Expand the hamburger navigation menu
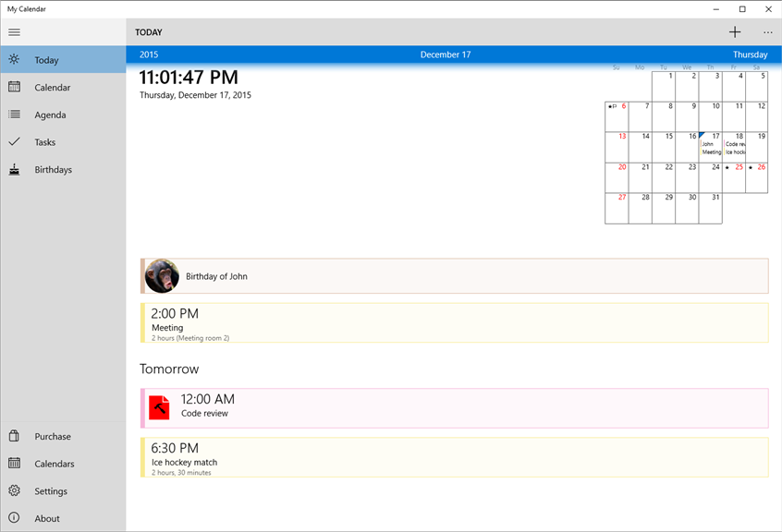The height and width of the screenshot is (532, 782). pyautogui.click(x=14, y=31)
